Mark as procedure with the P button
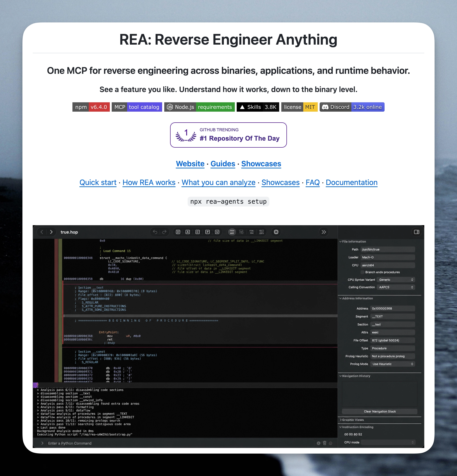457x476 pixels. point(207,232)
